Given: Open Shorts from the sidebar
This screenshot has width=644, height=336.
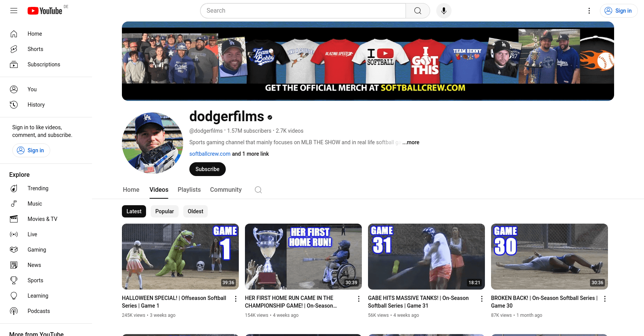Looking at the screenshot, I should coord(35,49).
